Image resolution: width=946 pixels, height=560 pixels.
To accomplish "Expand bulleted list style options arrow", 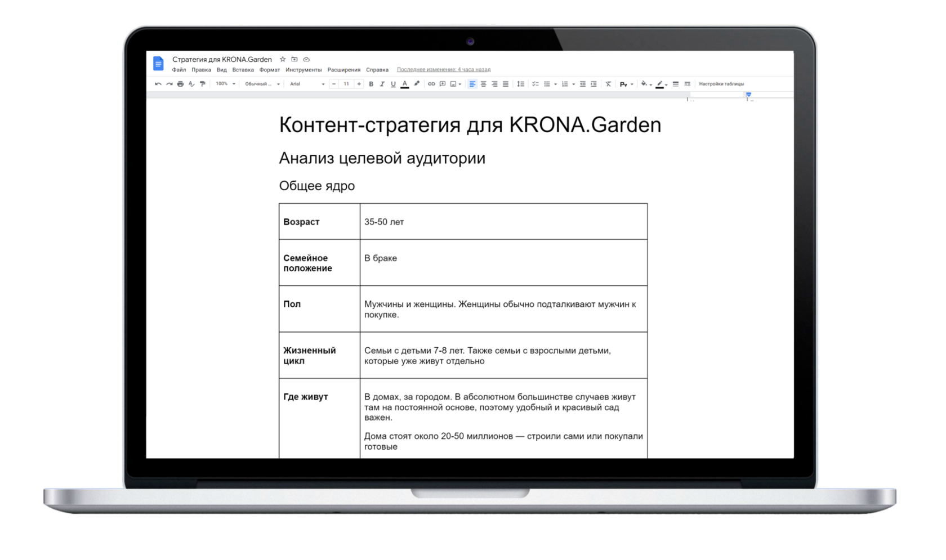I will (x=555, y=84).
